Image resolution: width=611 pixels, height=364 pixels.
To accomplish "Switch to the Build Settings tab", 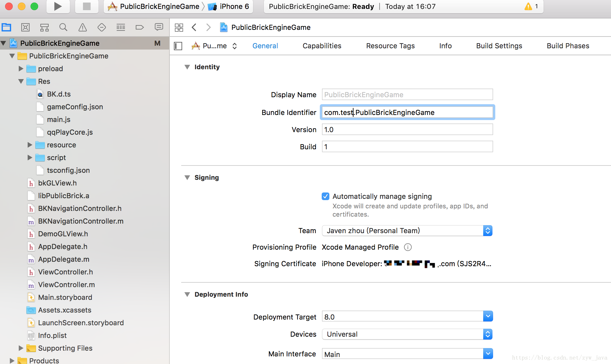I will tap(499, 46).
